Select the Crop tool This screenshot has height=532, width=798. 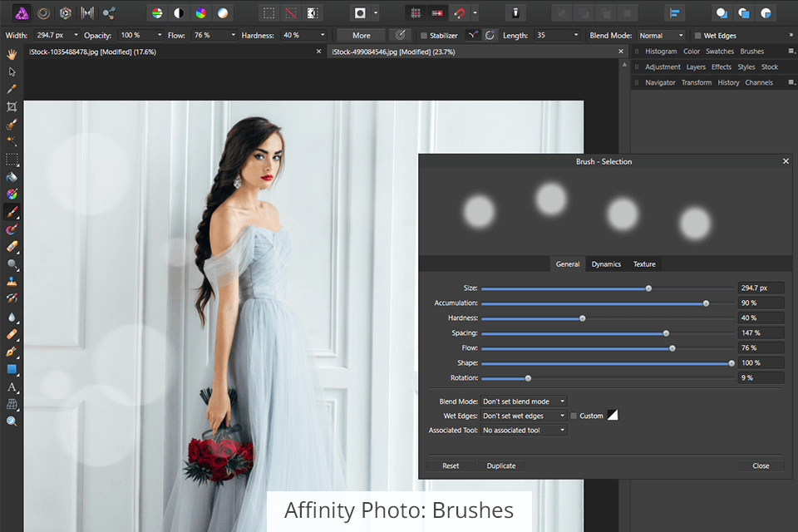tap(12, 106)
